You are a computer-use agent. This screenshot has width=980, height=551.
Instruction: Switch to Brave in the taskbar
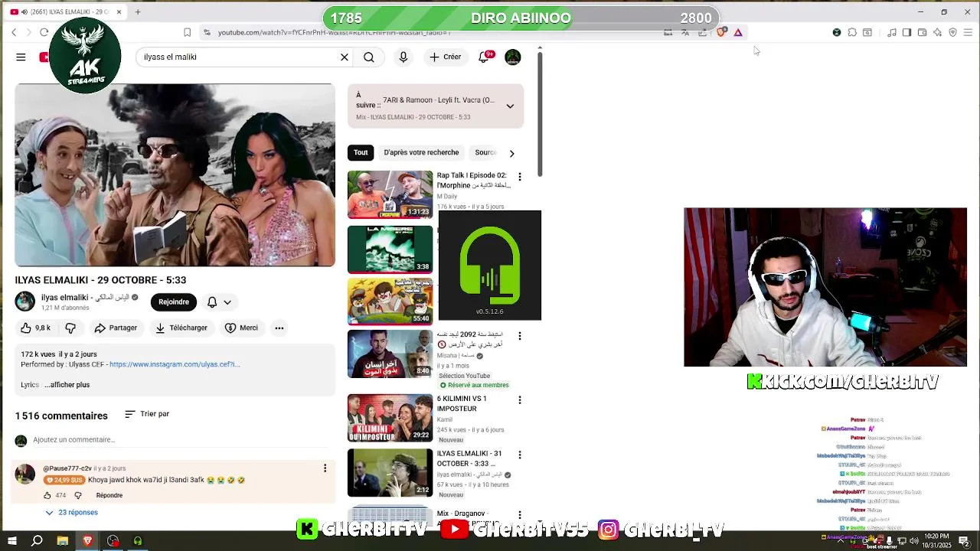click(x=87, y=541)
